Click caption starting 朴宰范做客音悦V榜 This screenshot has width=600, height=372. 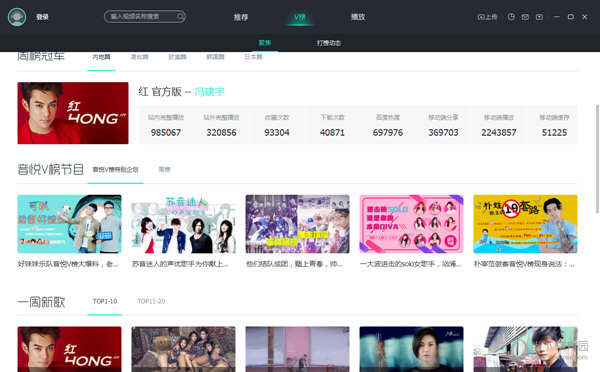point(524,264)
